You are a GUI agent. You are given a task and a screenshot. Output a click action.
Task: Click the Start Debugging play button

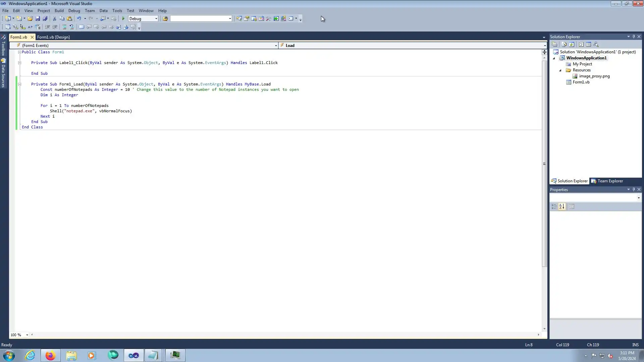pos(123,19)
